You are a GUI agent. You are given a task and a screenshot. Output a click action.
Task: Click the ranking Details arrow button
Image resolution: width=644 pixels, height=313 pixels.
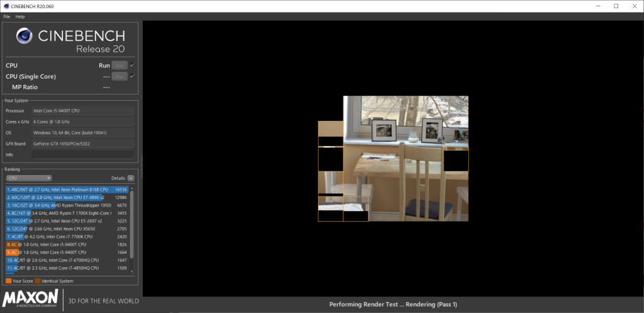(x=131, y=178)
